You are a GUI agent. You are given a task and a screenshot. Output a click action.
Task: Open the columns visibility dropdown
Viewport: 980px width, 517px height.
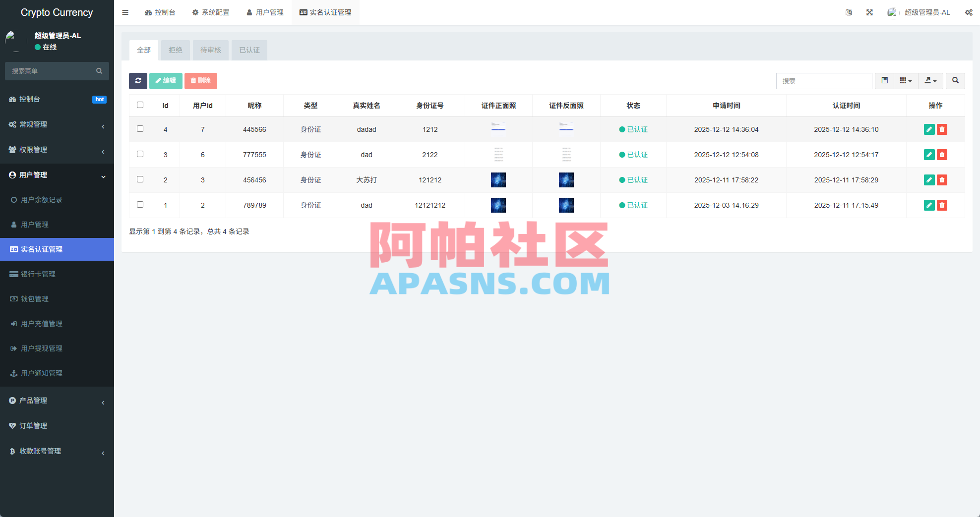point(906,81)
